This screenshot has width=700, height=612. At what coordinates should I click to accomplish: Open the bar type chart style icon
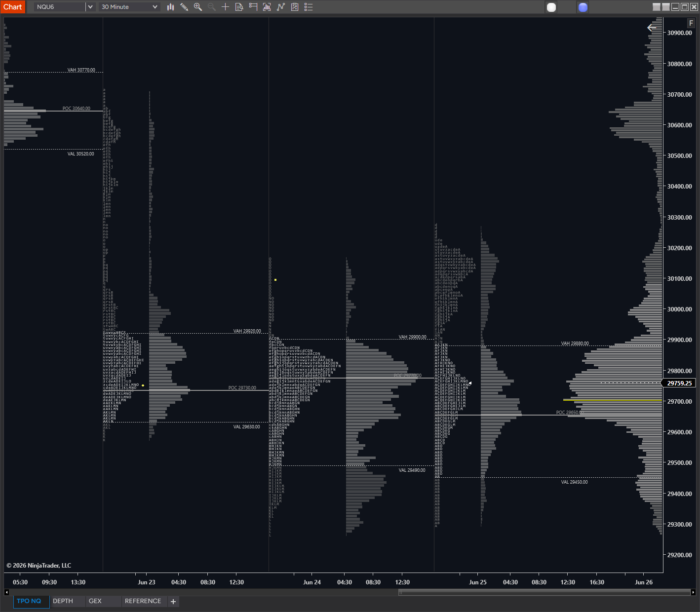[170, 7]
